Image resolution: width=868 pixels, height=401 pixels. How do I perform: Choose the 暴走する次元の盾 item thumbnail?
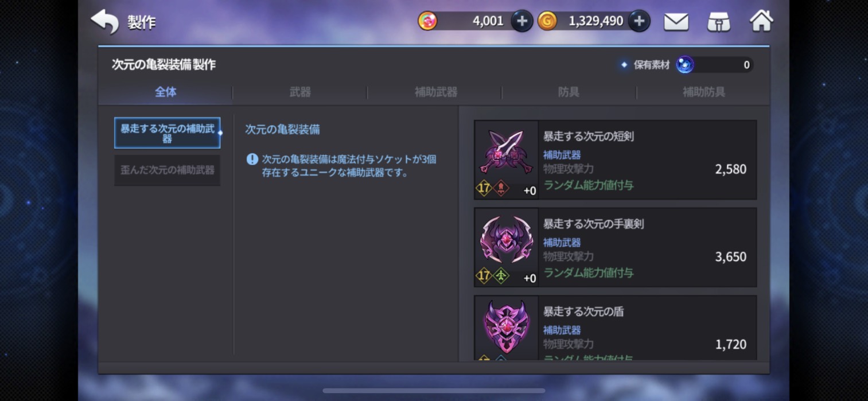click(x=506, y=328)
